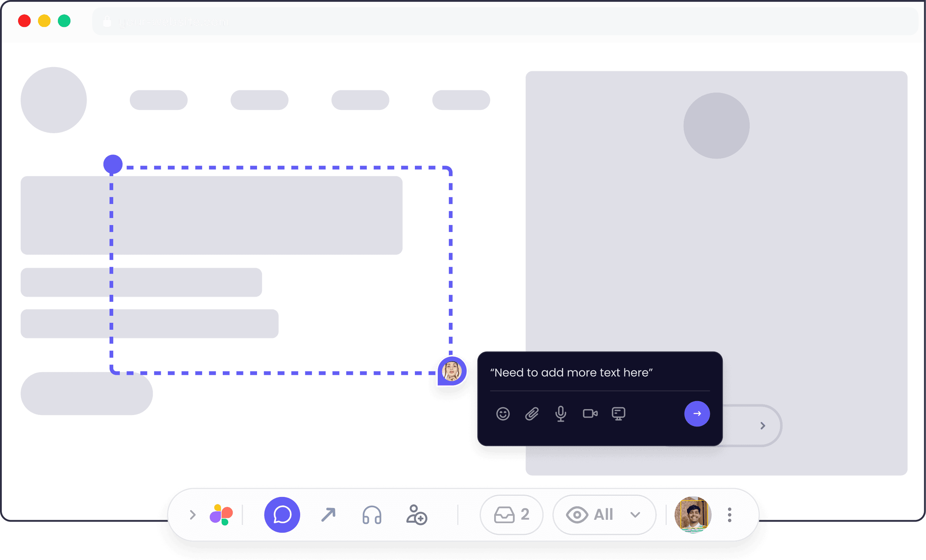
Task: Select the comment bubble tool
Action: 282,515
